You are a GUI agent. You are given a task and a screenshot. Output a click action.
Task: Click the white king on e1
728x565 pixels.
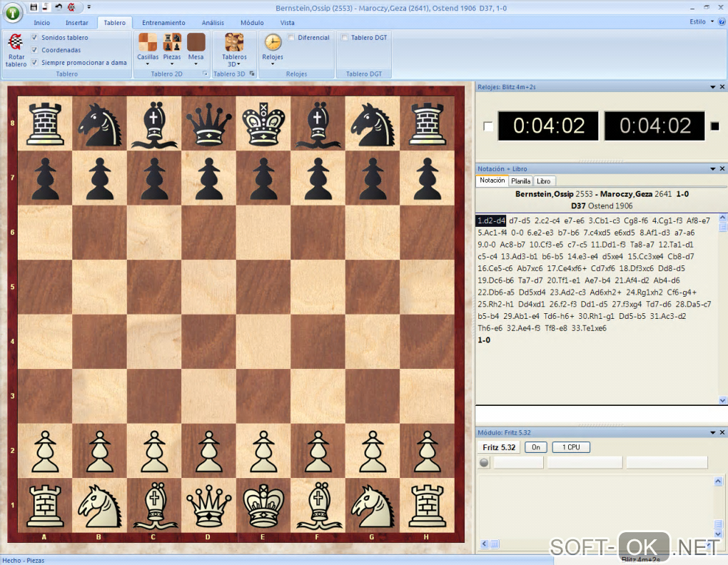[263, 505]
